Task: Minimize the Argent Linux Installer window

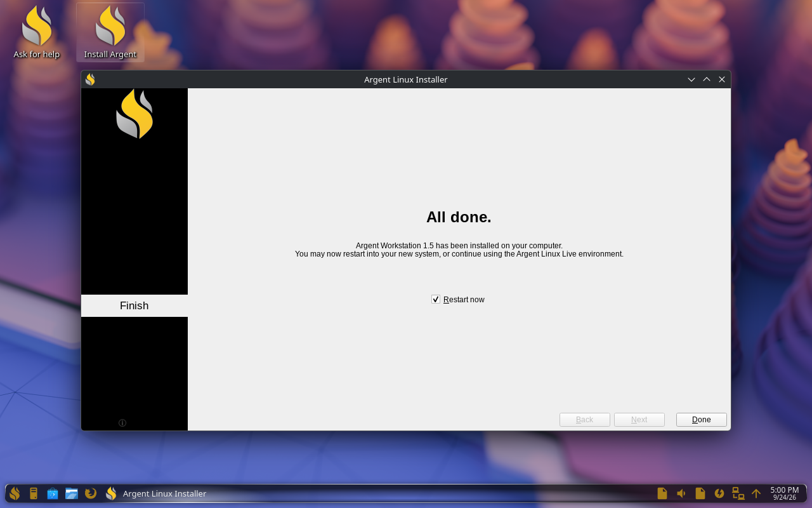Action: click(x=691, y=79)
